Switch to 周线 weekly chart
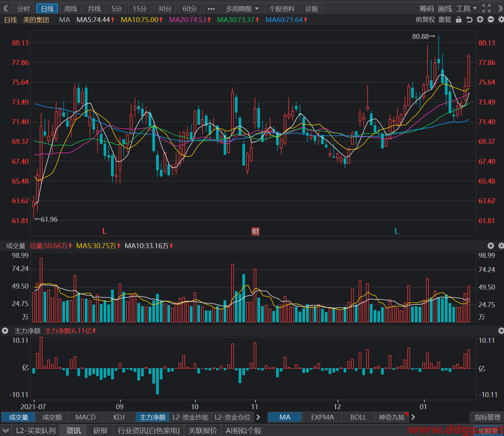504x436 pixels. (71, 9)
